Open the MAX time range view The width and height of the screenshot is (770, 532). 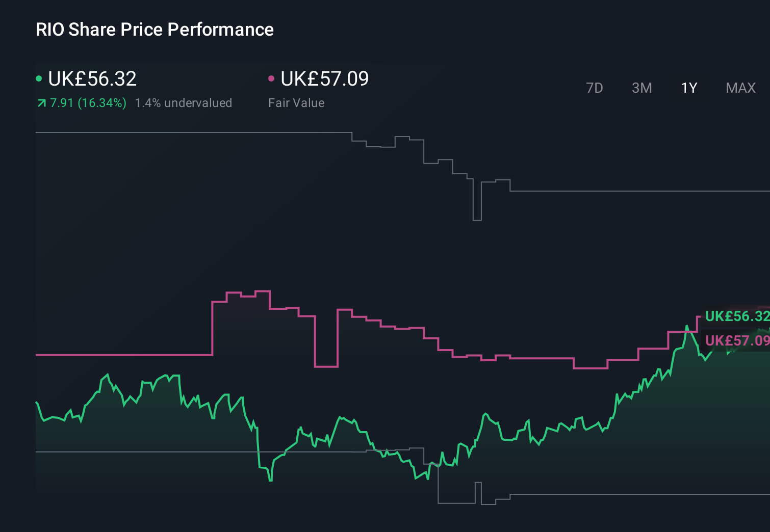[740, 88]
